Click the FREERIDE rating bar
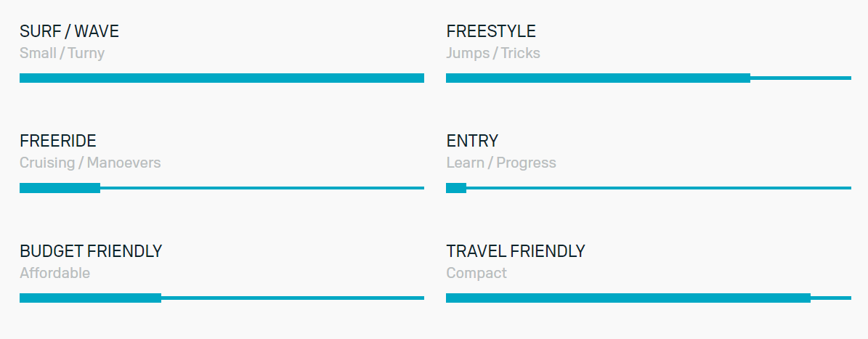Viewport: 868px width, 339px height. pyautogui.click(x=222, y=188)
